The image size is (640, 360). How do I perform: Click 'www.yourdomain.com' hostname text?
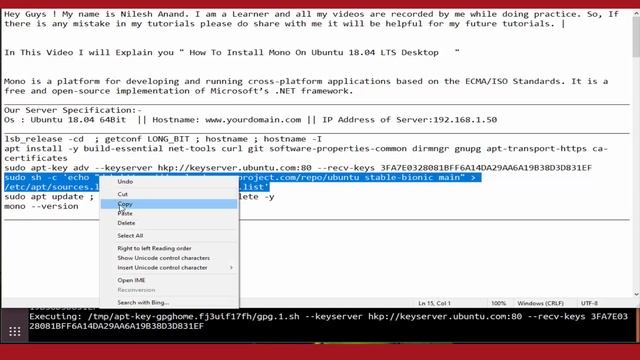253,120
